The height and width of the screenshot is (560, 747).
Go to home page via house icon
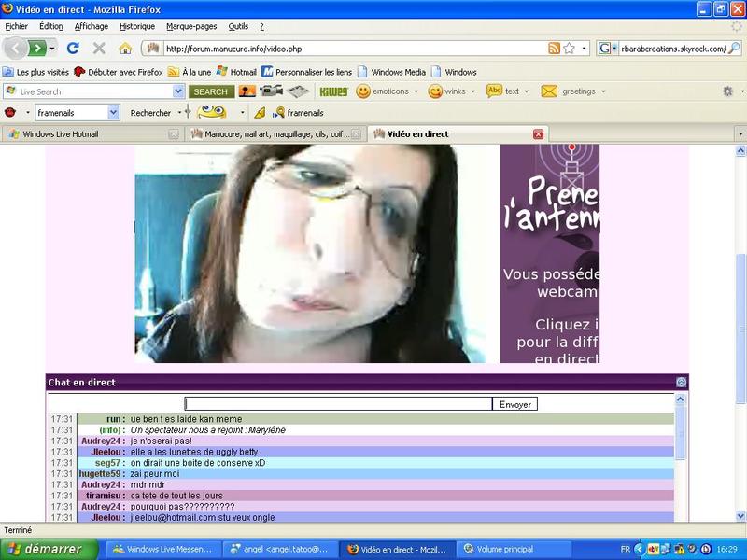coord(125,48)
